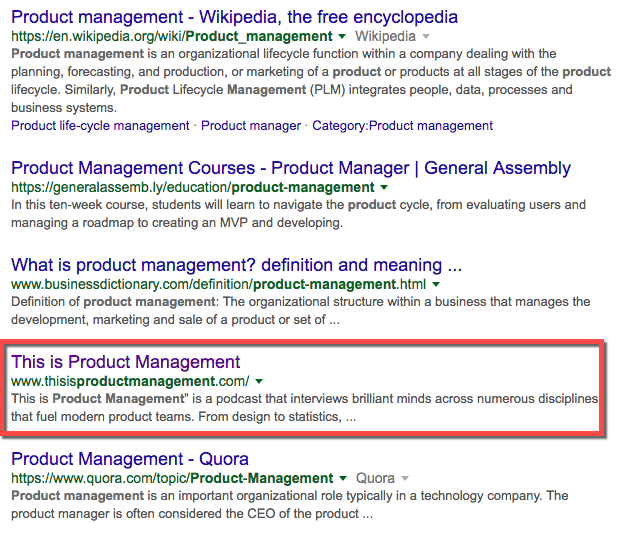630x536 pixels.
Task: Open the General Assembly Product Management Courses result
Action: (291, 168)
